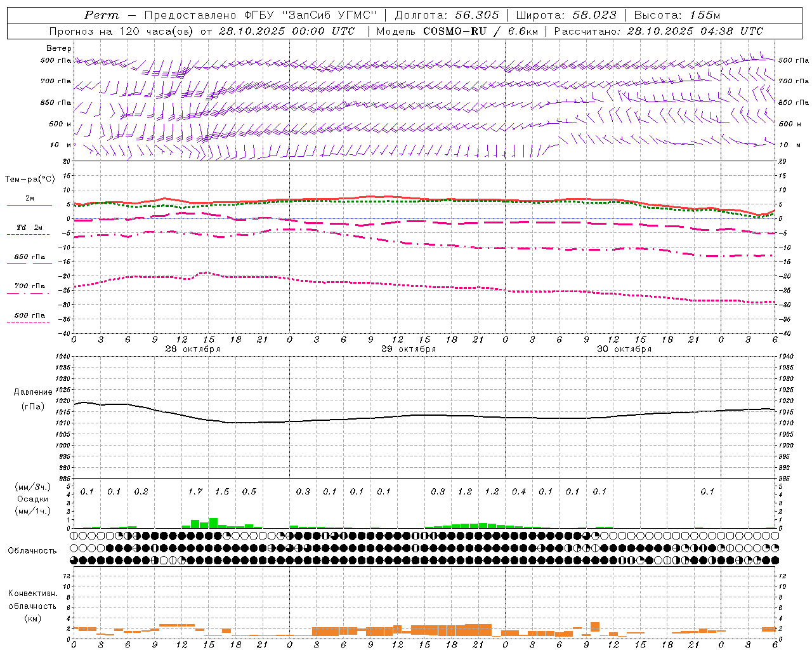
Task: Click the "Осадки" precipitation label
Action: pyautogui.click(x=33, y=499)
